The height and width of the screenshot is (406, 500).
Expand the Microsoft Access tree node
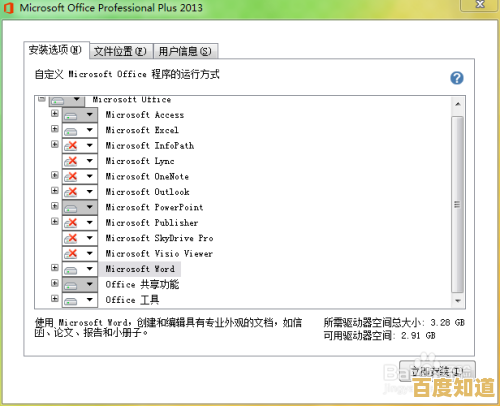pos(55,114)
